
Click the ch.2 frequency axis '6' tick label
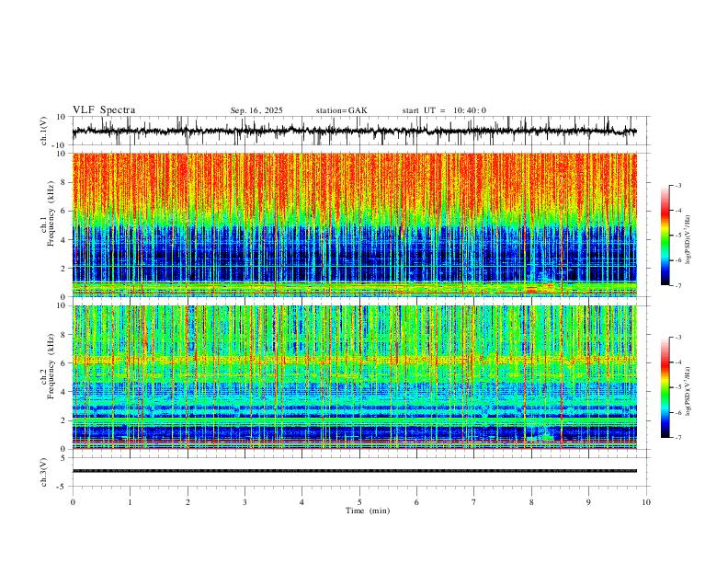64,362
